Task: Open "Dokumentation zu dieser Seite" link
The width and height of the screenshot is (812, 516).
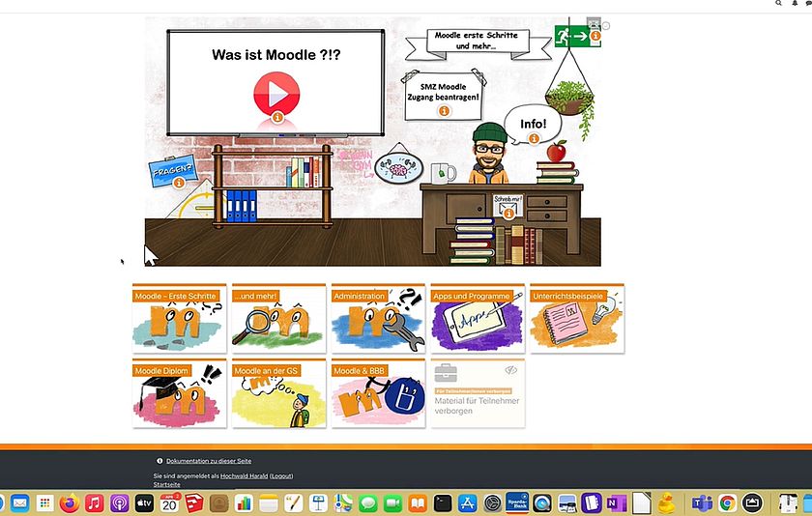Action: pos(209,461)
